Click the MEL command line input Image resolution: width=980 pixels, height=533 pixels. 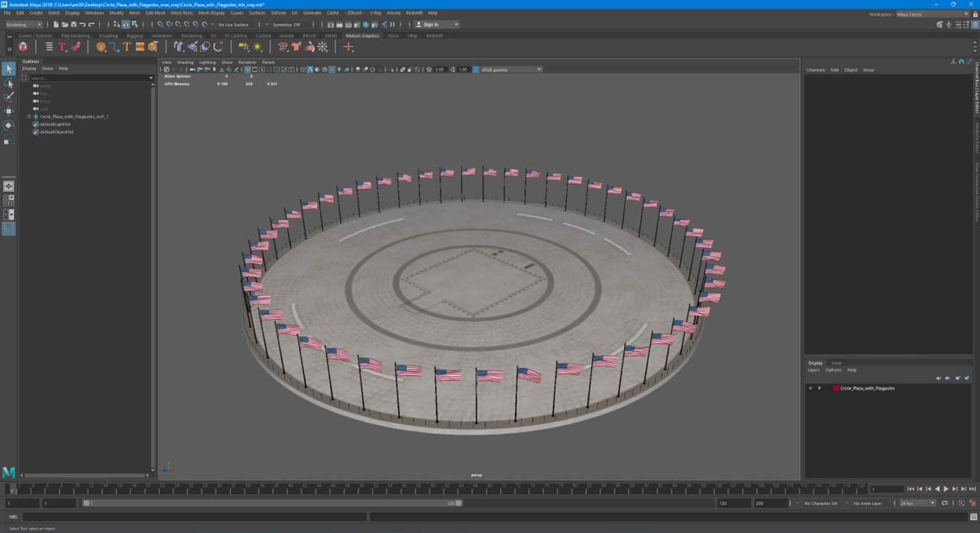194,517
